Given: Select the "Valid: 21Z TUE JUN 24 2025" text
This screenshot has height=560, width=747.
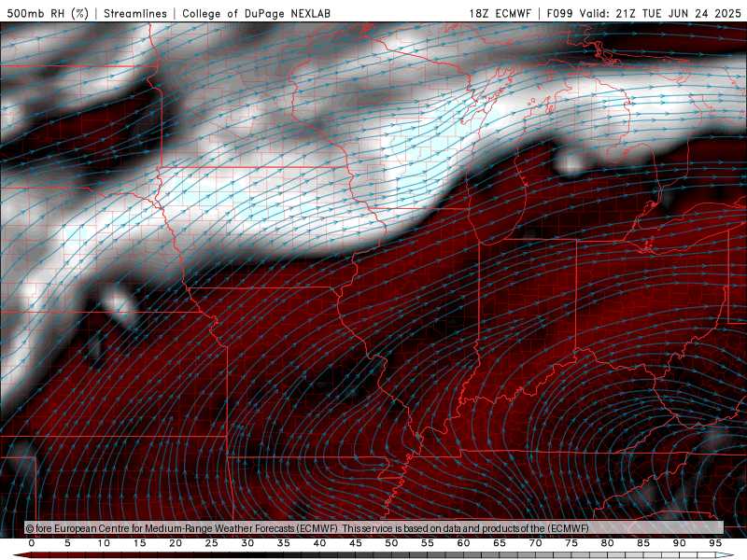Looking at the screenshot, I should click(660, 13).
